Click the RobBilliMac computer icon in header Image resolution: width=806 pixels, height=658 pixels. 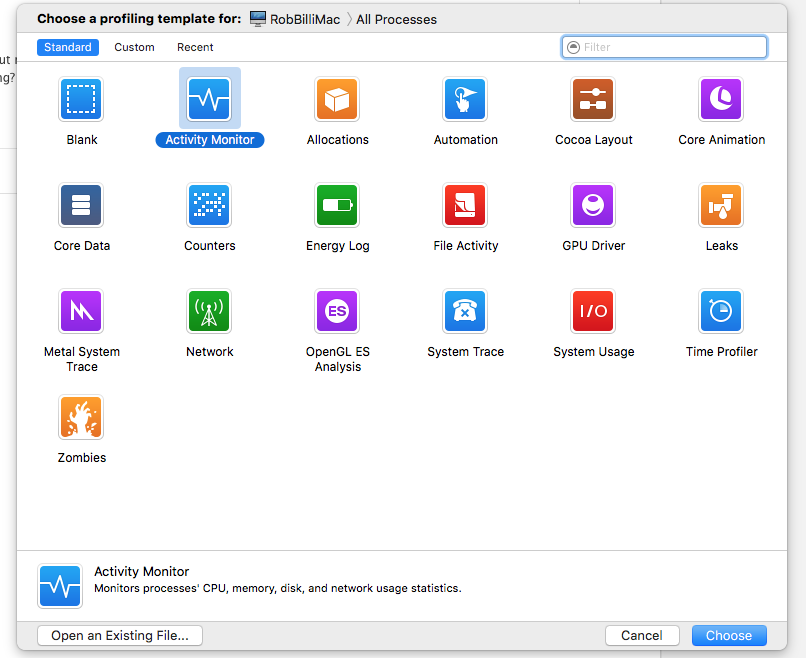click(x=258, y=19)
